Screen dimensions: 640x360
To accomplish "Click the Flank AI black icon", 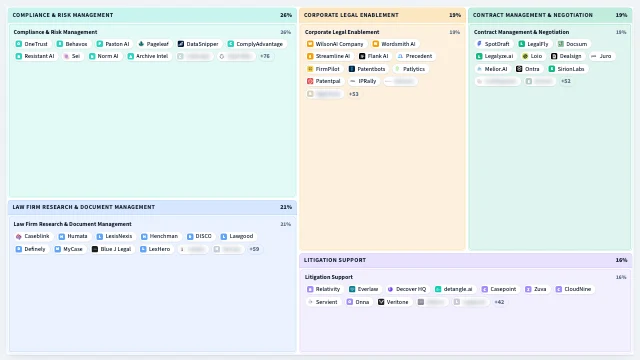I will [x=362, y=56].
